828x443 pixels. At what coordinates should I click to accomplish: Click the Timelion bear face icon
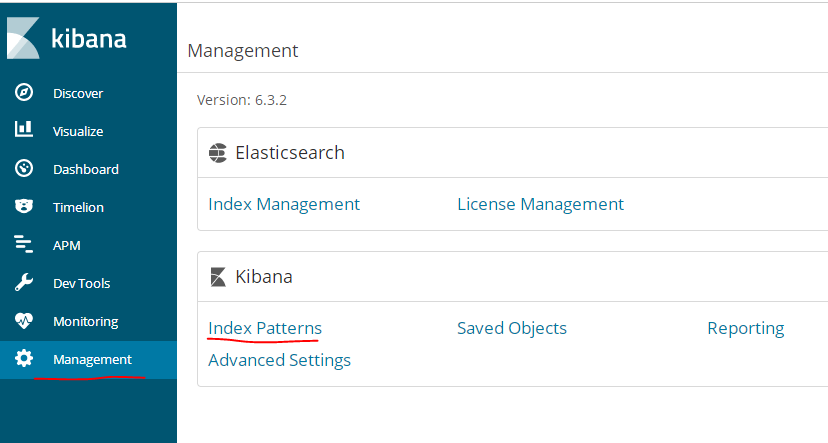tap(24, 206)
